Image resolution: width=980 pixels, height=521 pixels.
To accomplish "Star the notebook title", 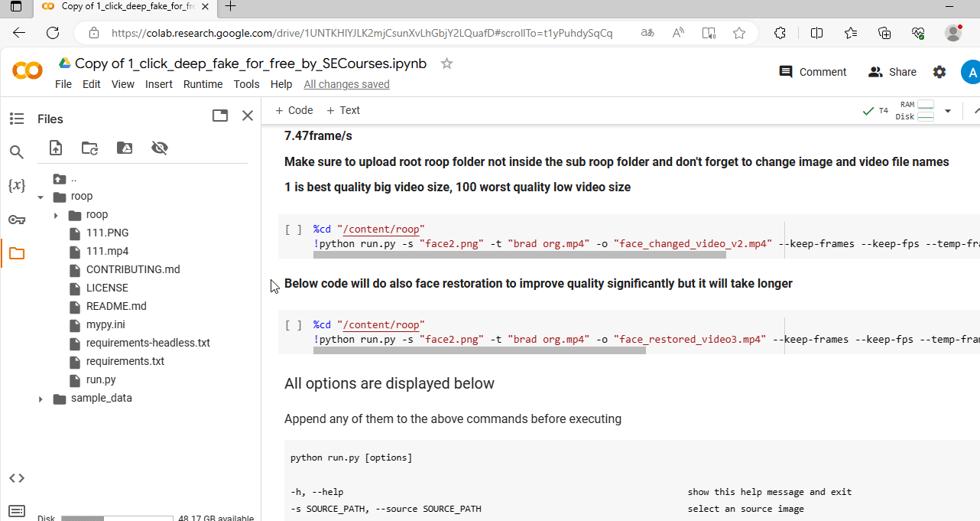I will coord(447,63).
